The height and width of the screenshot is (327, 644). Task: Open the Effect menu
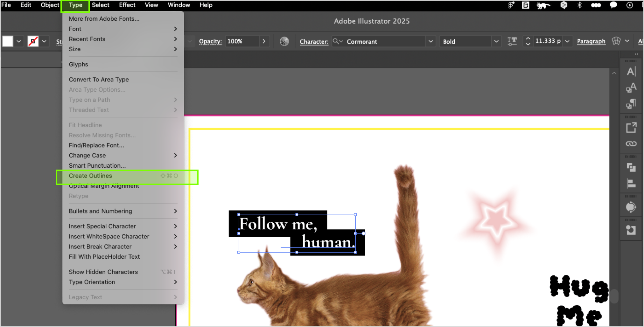click(127, 5)
